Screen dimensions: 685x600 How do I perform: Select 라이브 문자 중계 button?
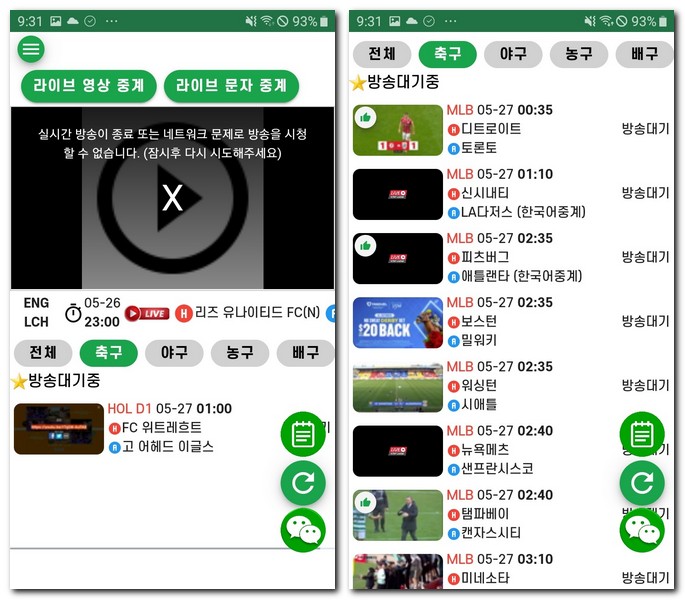pyautogui.click(x=232, y=86)
